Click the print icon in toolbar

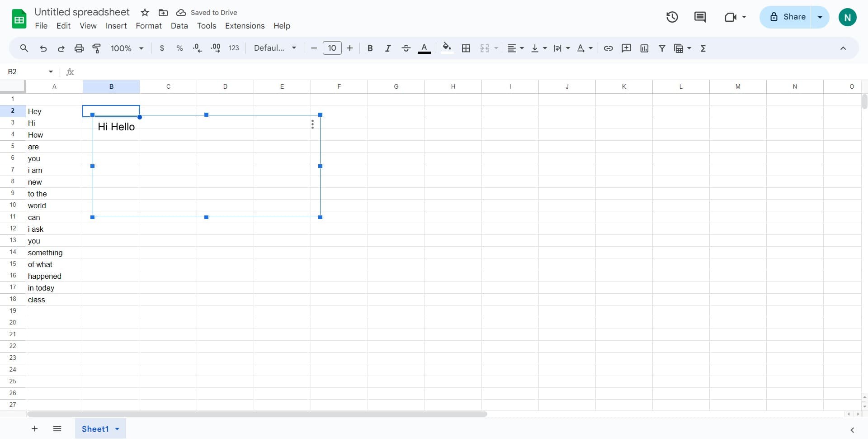tap(79, 48)
